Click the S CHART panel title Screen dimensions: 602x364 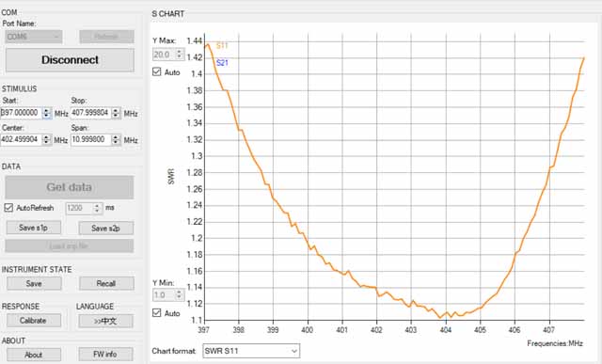(167, 14)
